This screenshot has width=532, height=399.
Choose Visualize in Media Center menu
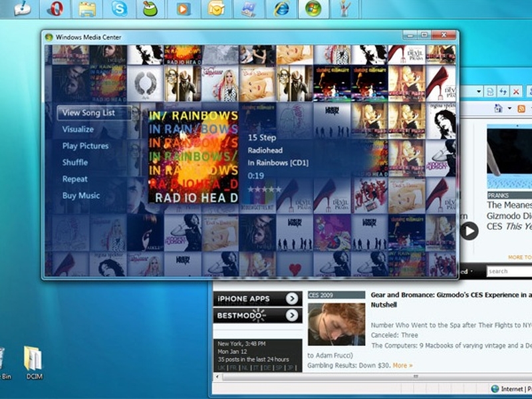(x=78, y=129)
